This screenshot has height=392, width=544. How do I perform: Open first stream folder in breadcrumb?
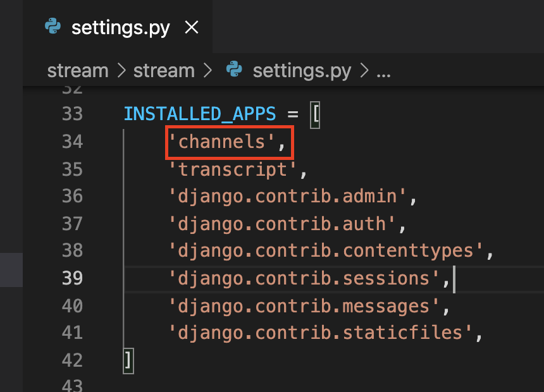coord(78,71)
